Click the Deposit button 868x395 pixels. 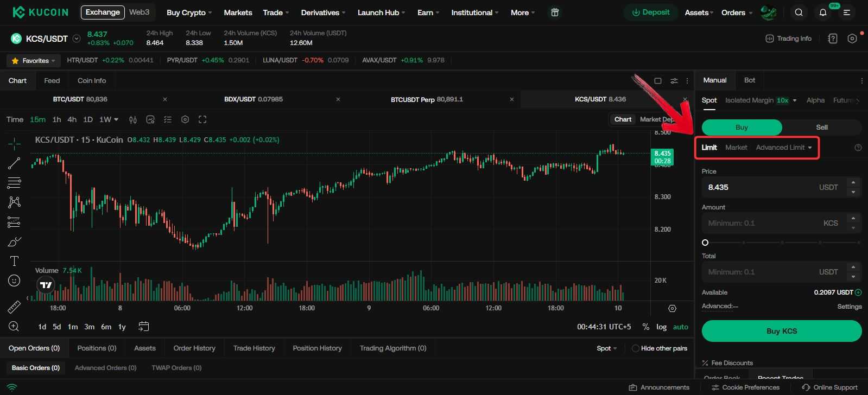pyautogui.click(x=651, y=12)
